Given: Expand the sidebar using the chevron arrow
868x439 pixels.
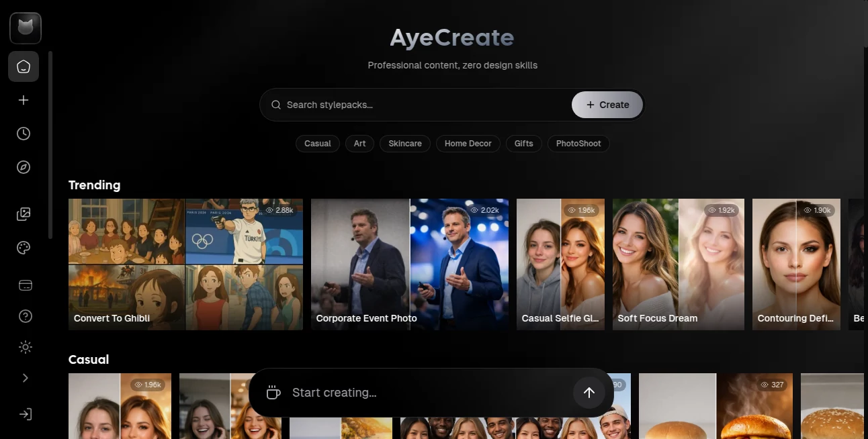Looking at the screenshot, I should point(25,377).
